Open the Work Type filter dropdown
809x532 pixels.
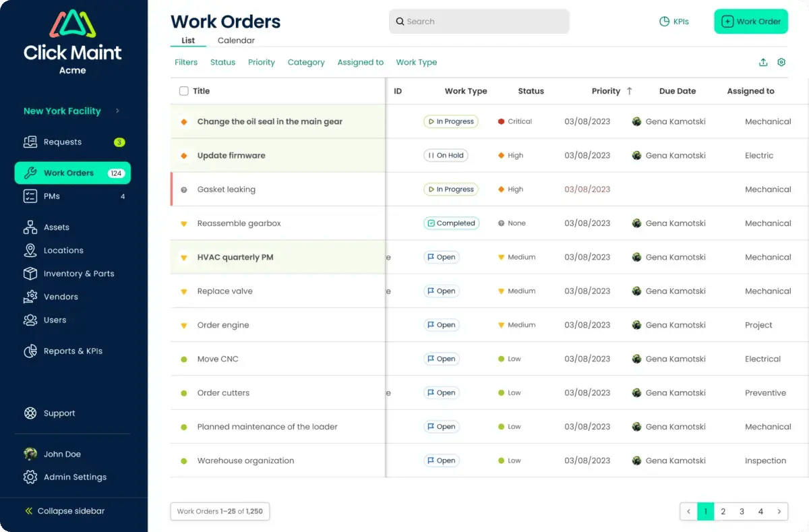pos(417,62)
